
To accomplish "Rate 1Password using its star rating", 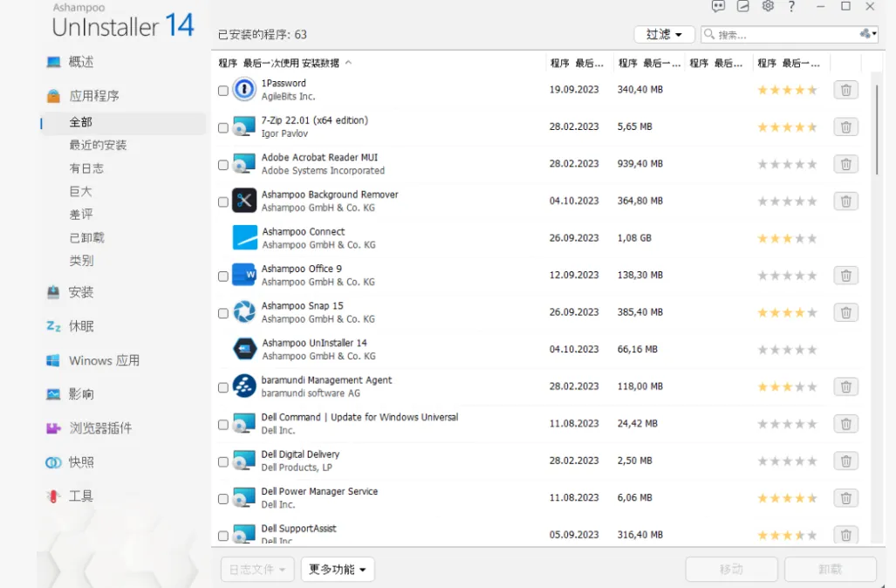I will (x=787, y=90).
